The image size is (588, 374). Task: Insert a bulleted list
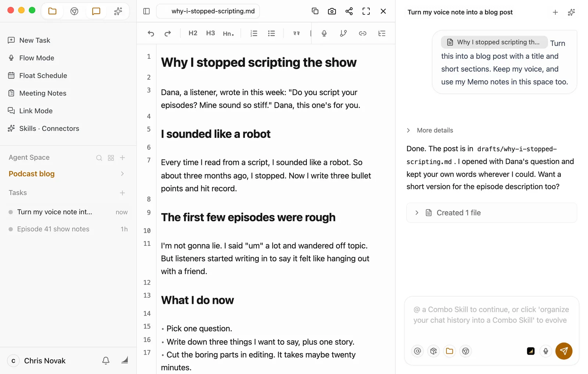pos(272,33)
